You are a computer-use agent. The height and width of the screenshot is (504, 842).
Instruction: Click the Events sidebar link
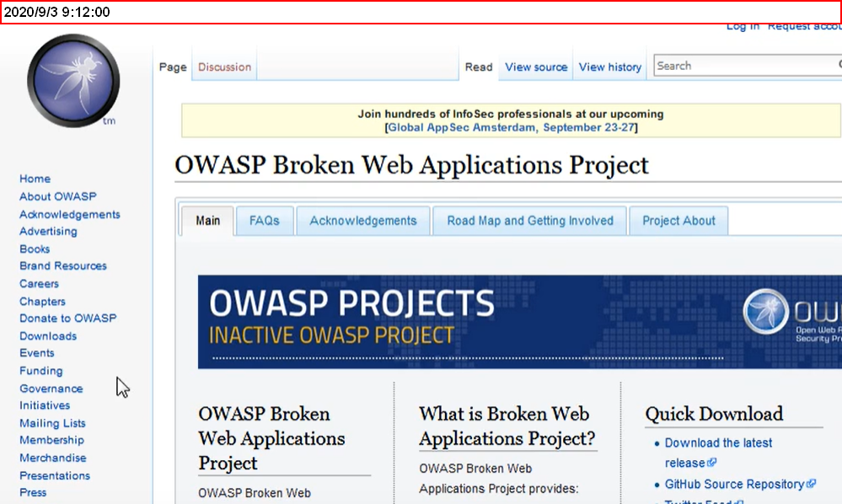pyautogui.click(x=36, y=352)
